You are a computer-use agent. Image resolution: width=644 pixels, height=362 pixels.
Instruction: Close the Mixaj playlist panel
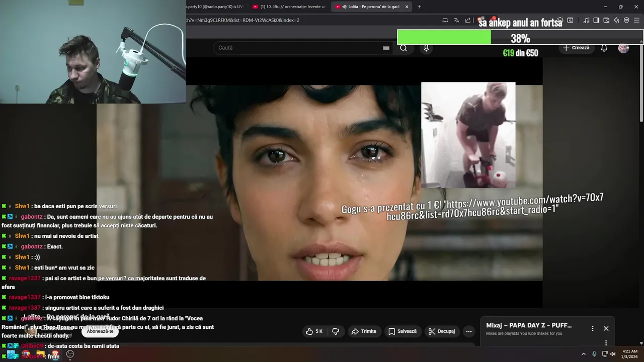click(606, 328)
